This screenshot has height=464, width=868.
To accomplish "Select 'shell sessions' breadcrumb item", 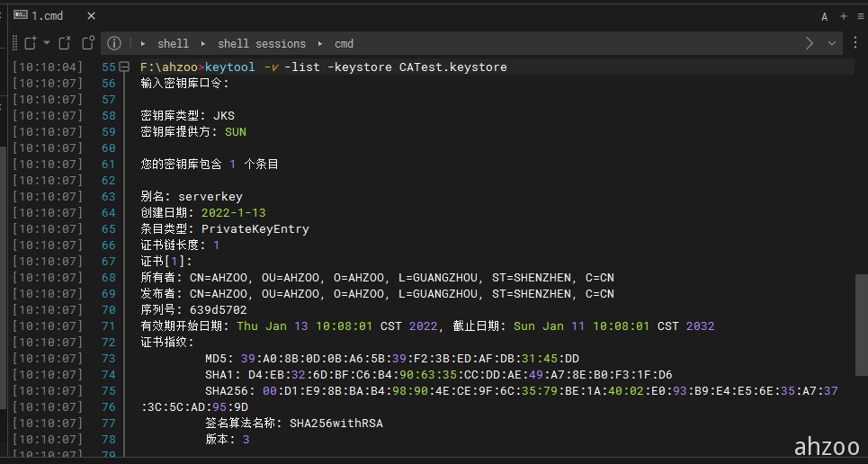I will [x=261, y=43].
